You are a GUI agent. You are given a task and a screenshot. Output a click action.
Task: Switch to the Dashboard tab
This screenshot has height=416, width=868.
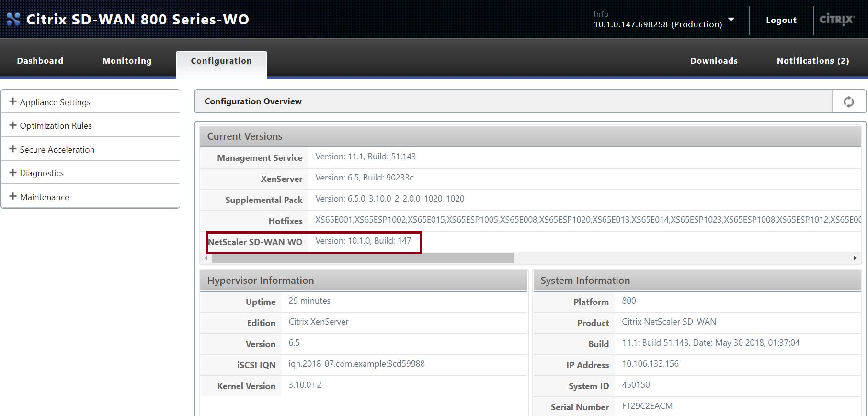click(40, 61)
